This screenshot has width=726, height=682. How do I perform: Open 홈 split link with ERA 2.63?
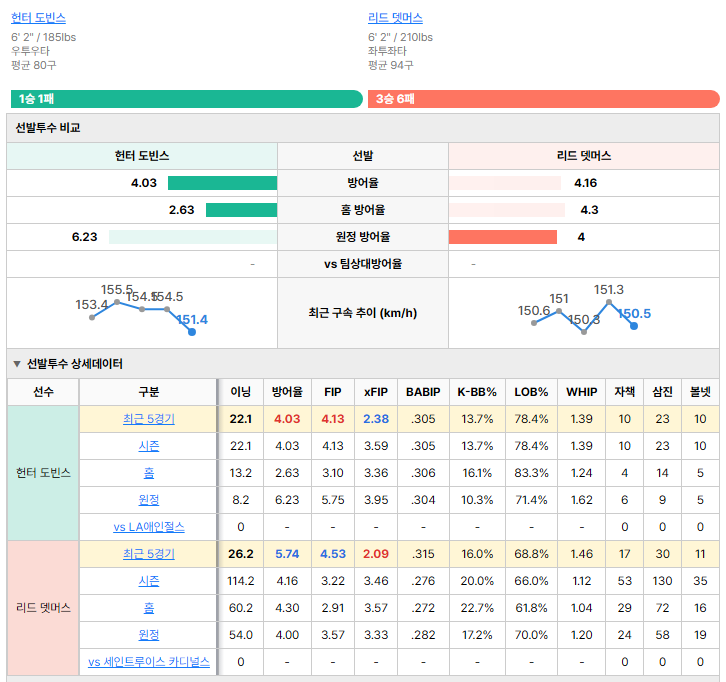click(x=149, y=473)
